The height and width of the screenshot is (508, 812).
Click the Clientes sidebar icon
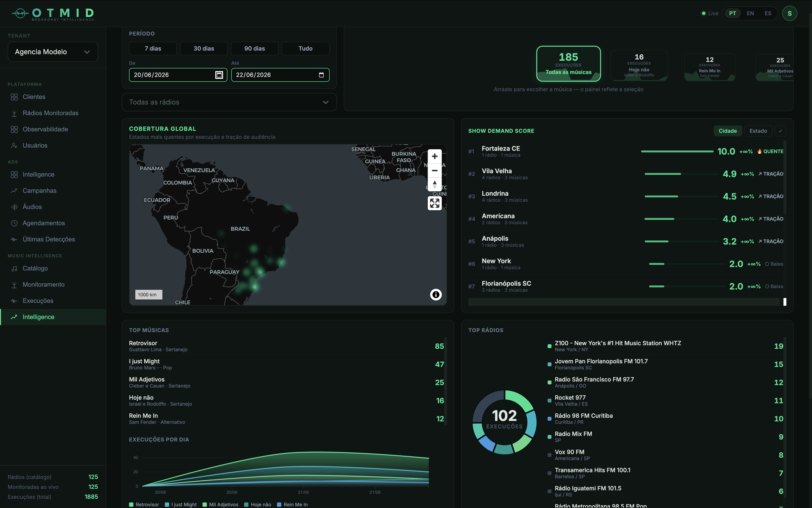point(14,97)
